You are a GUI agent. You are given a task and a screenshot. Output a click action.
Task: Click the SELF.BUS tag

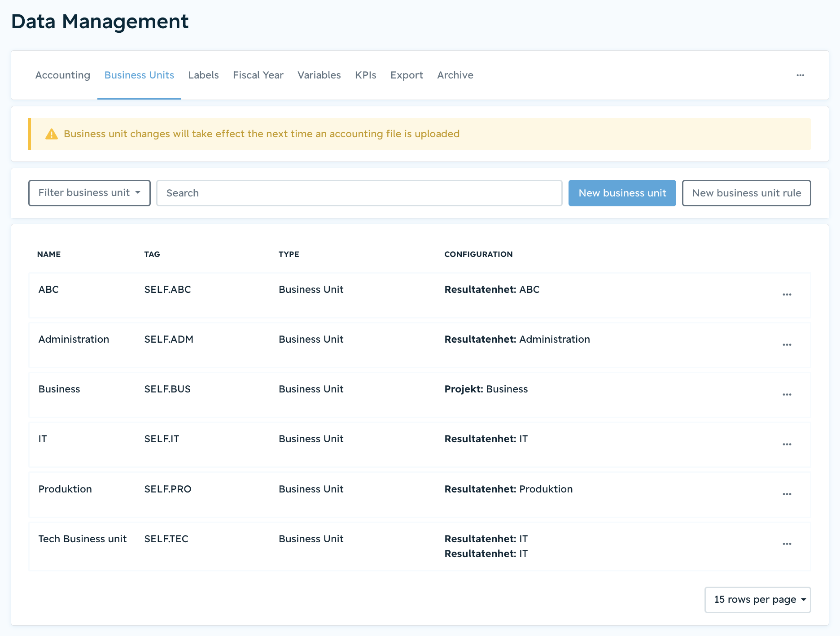(167, 389)
